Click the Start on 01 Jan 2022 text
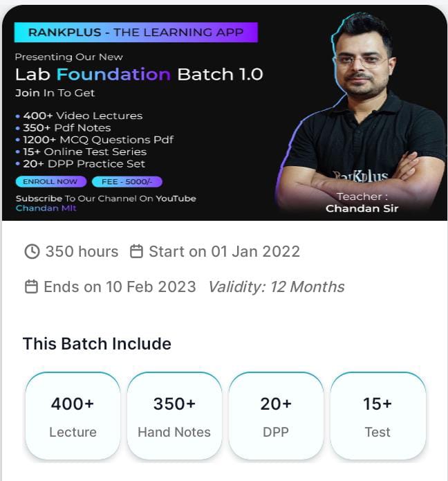Image resolution: width=448 pixels, height=481 pixels. (x=225, y=251)
